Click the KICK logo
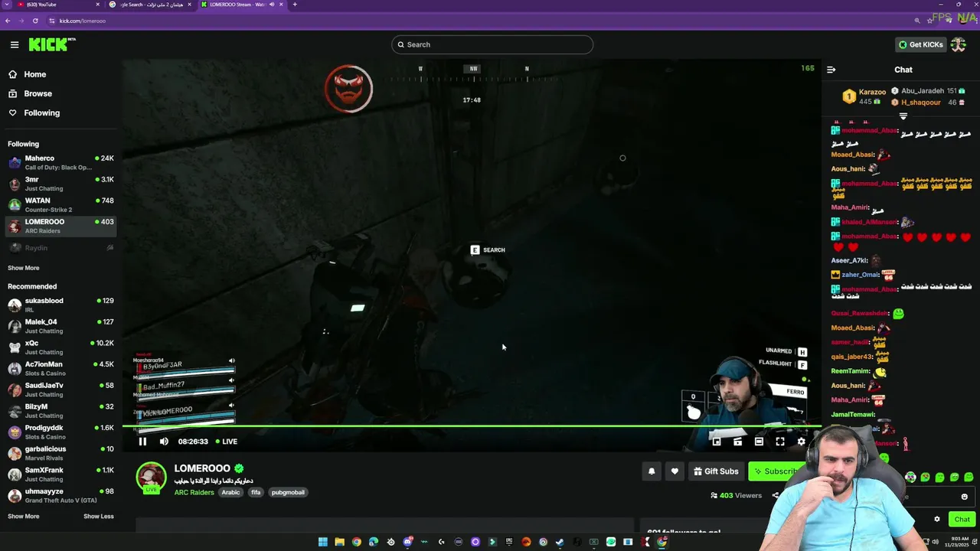Viewport: 980px width, 551px height. [x=52, y=44]
